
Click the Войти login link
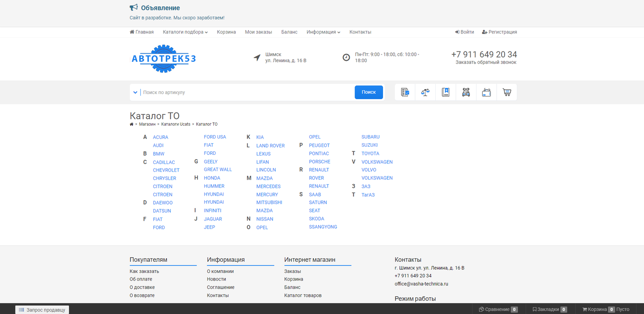[465, 32]
